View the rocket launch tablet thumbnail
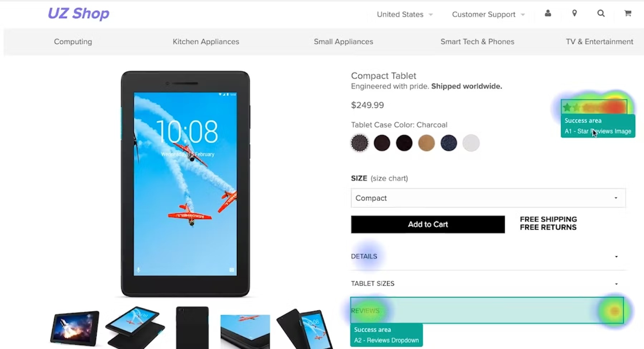The image size is (644, 349). [x=74, y=328]
